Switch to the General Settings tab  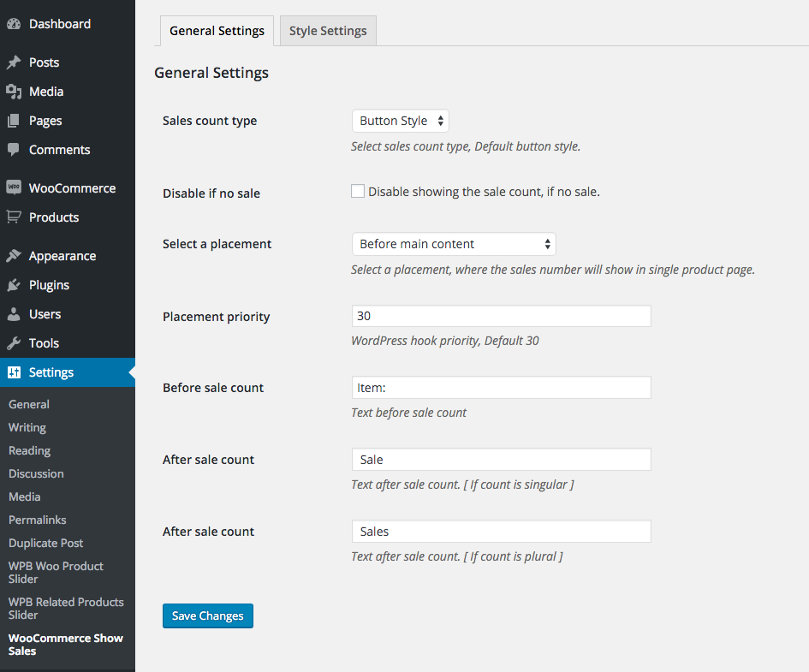(217, 31)
